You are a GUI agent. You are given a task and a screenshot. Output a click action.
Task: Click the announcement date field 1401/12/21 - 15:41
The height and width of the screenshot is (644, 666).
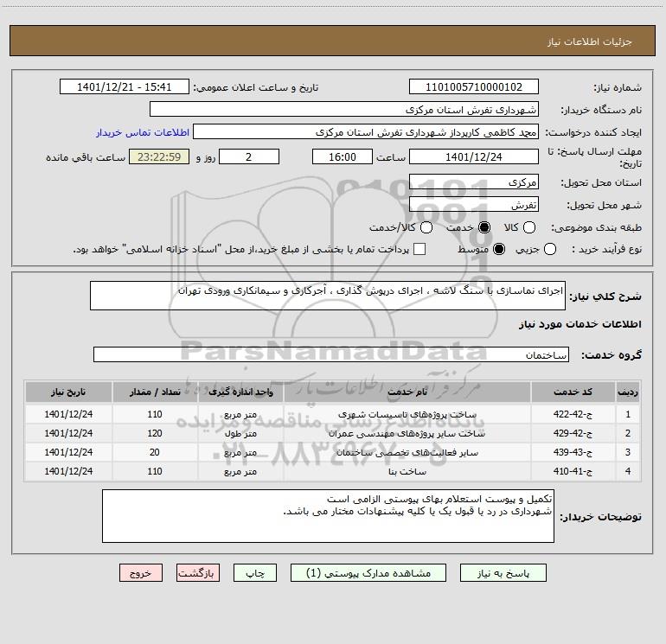point(124,87)
